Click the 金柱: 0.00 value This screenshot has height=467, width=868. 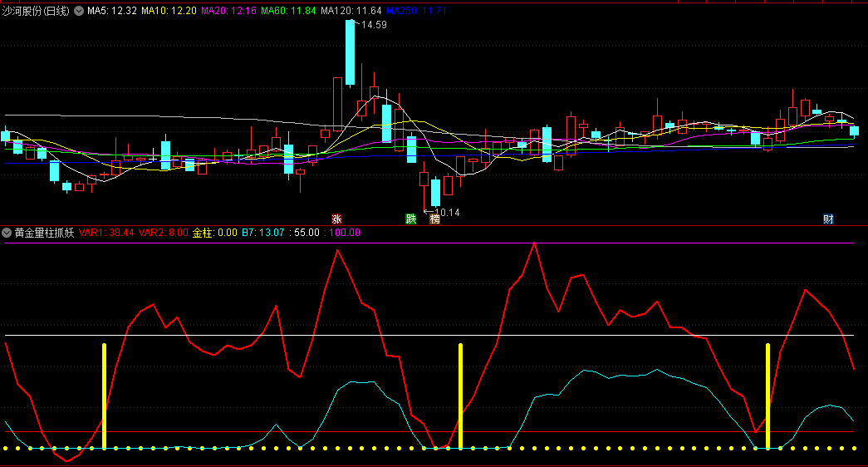point(215,233)
